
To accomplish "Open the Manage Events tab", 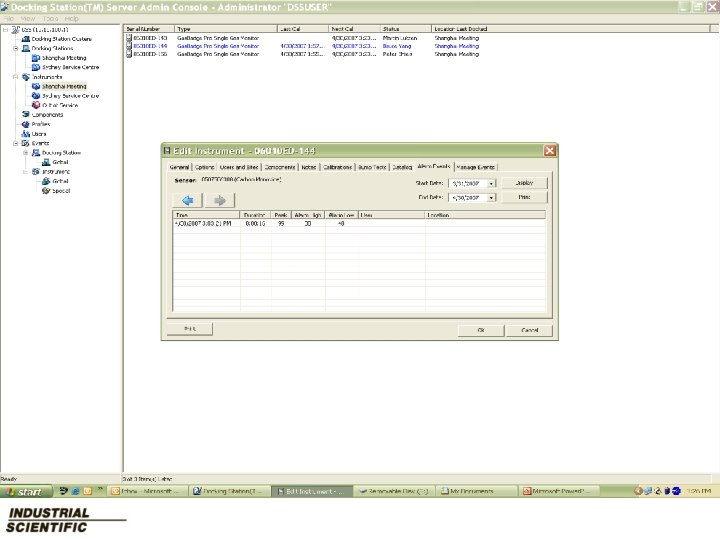I will point(476,167).
